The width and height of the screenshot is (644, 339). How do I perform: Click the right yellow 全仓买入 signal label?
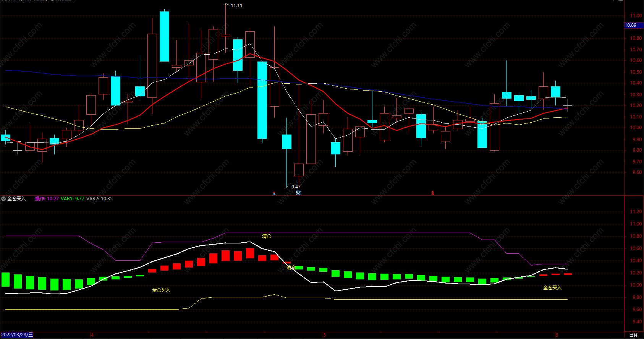tap(552, 288)
